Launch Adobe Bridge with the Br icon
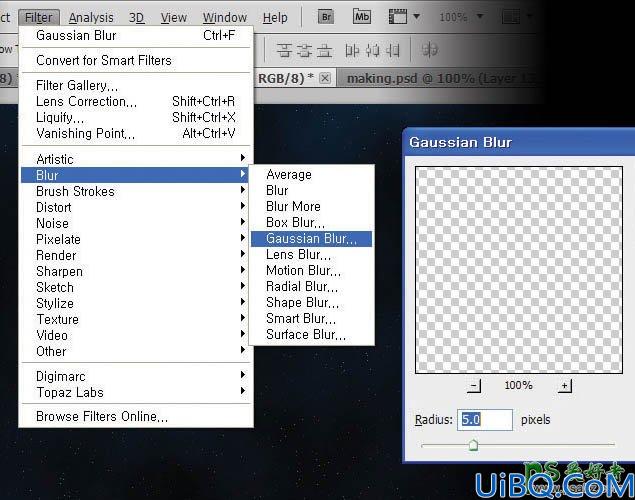The image size is (635, 500). tap(326, 17)
